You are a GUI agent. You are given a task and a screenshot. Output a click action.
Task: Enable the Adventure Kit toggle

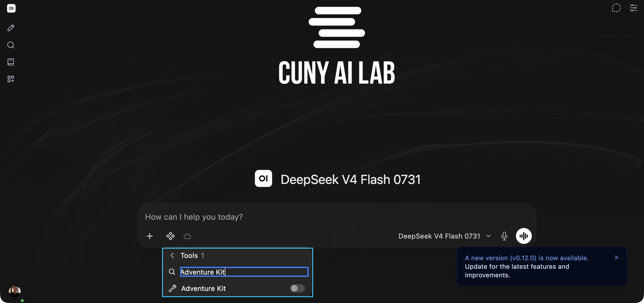(297, 288)
